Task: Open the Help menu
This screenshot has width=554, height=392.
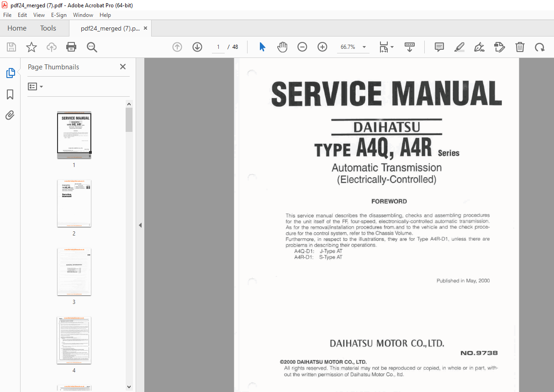Action: tap(105, 15)
